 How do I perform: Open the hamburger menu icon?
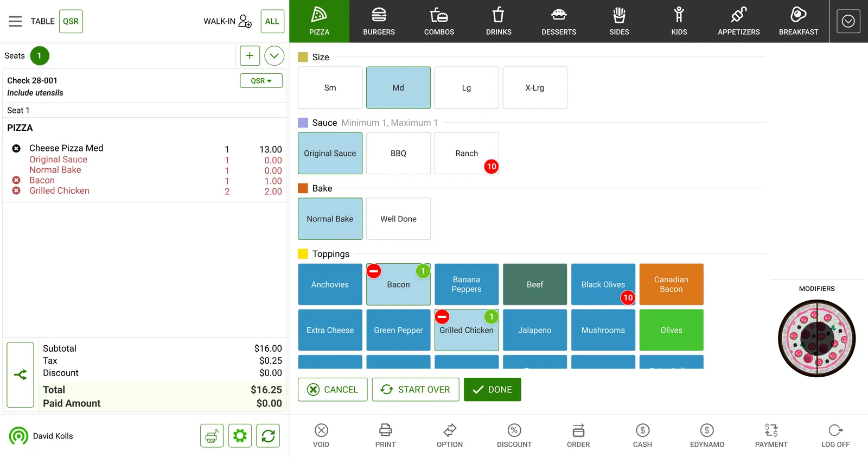[15, 21]
